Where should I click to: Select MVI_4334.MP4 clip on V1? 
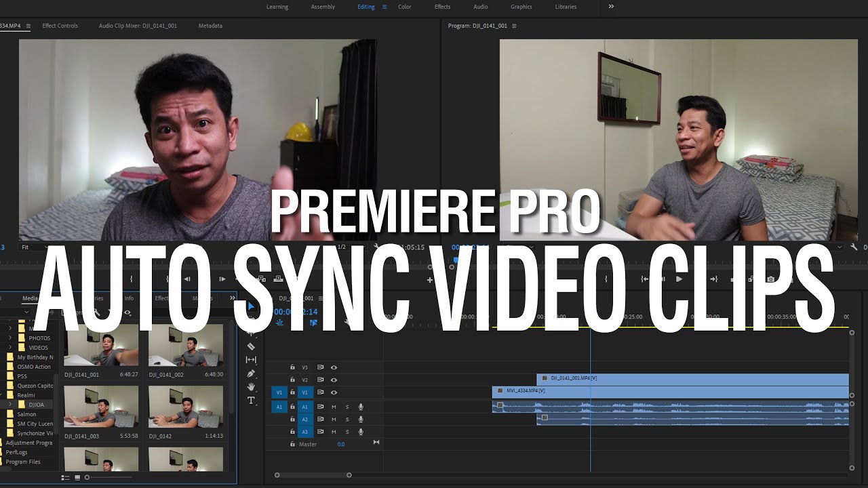(670, 391)
